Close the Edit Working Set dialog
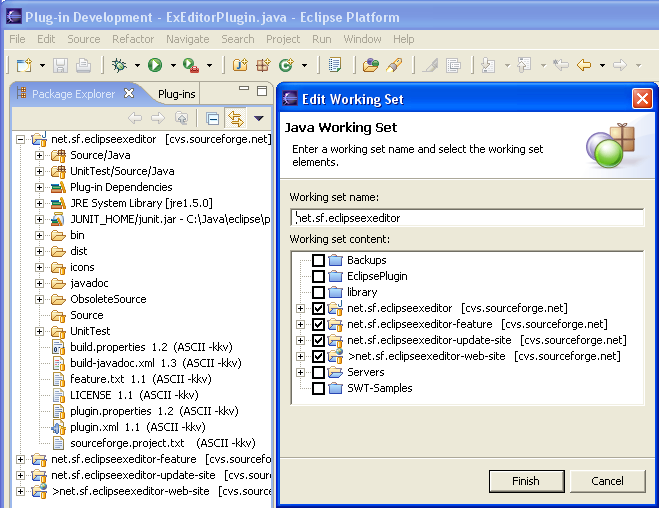 tap(642, 99)
